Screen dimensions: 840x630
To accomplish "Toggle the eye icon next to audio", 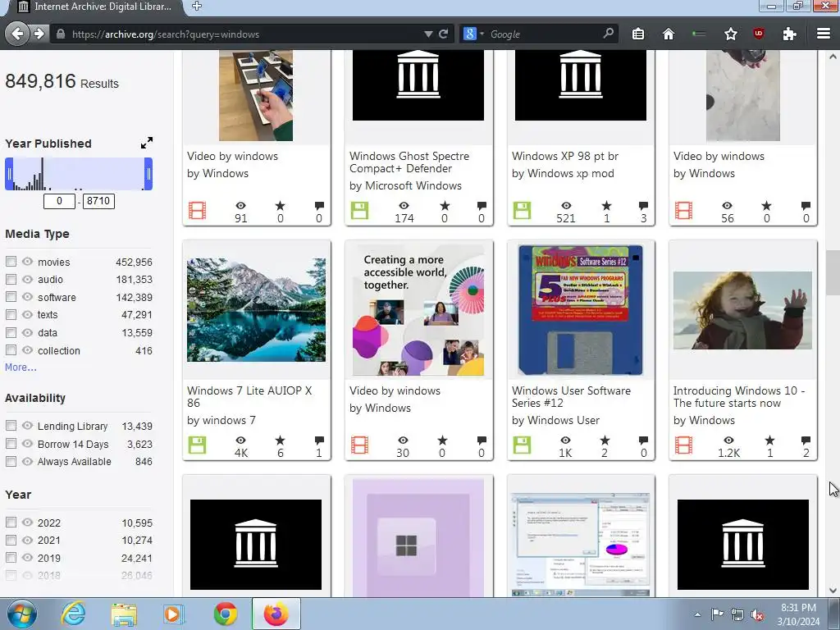I will tap(27, 279).
